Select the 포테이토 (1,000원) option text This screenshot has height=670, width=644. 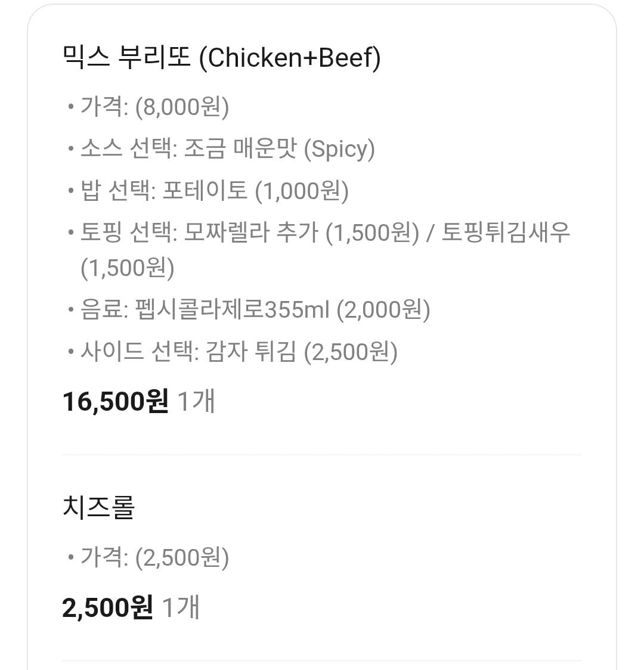tap(255, 191)
